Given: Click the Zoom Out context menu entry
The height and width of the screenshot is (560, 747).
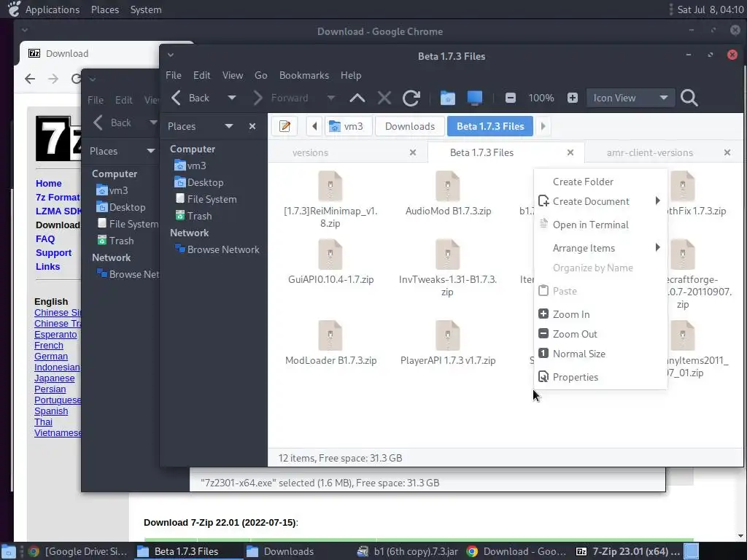Looking at the screenshot, I should click(x=600, y=334).
